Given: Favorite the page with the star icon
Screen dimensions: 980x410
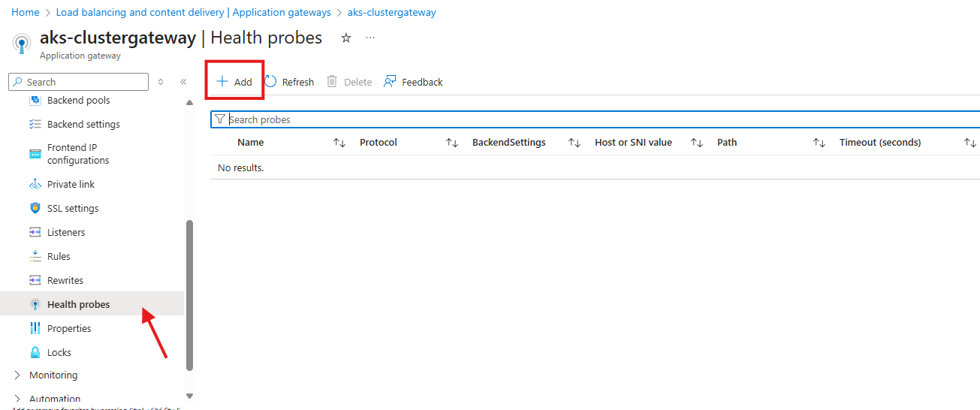Looking at the screenshot, I should pos(346,38).
